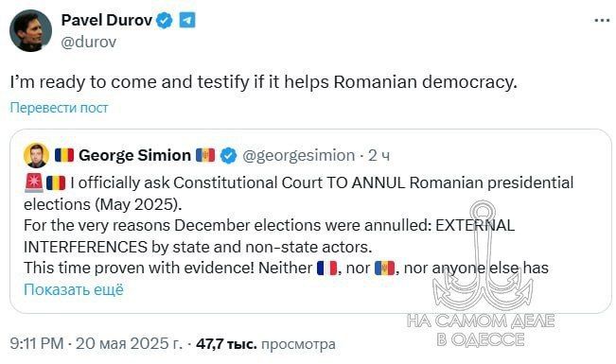616x364 pixels.
Task: Open the three-dot more options menu
Action: 602,21
